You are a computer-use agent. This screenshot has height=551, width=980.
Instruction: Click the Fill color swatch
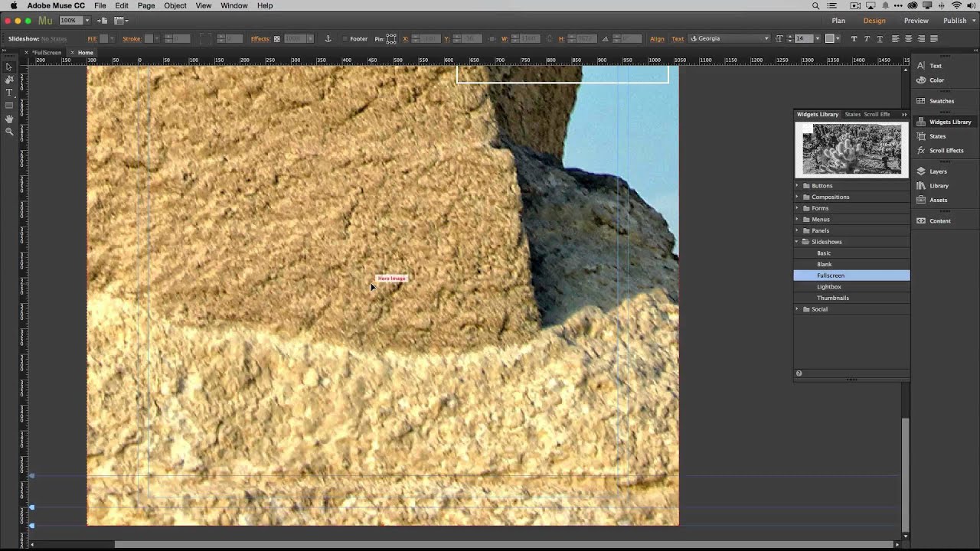point(103,38)
